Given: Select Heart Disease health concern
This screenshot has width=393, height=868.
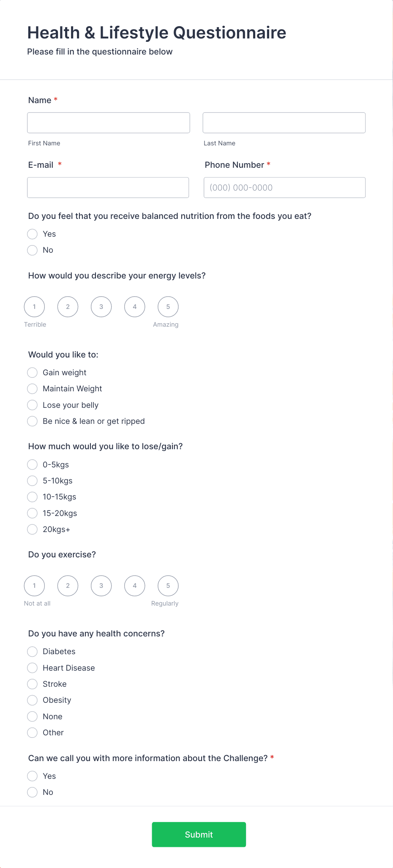Looking at the screenshot, I should coord(32,668).
